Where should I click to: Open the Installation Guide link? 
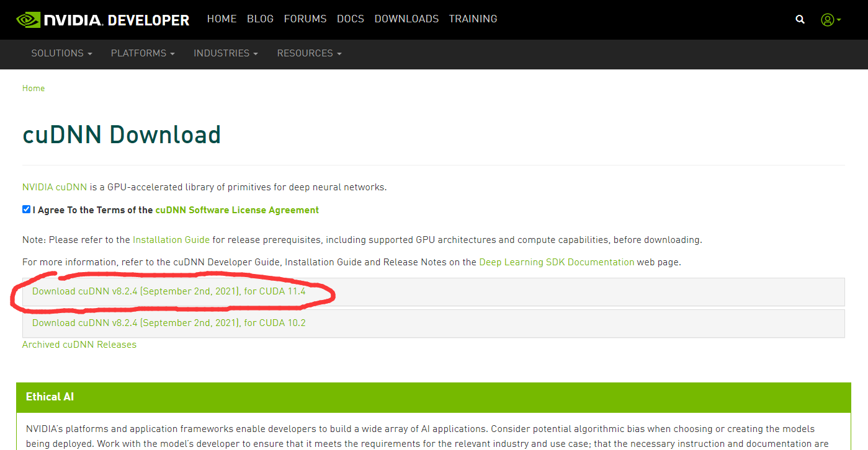171,239
